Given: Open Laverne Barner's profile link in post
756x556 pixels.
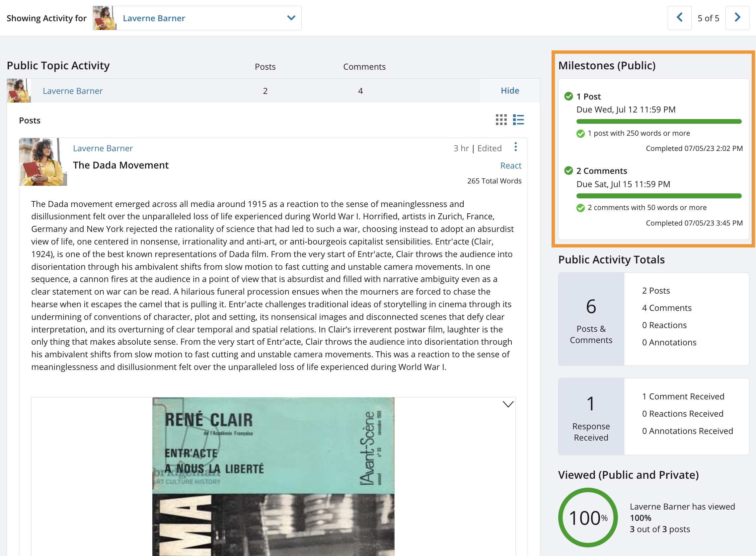Looking at the screenshot, I should tap(103, 148).
